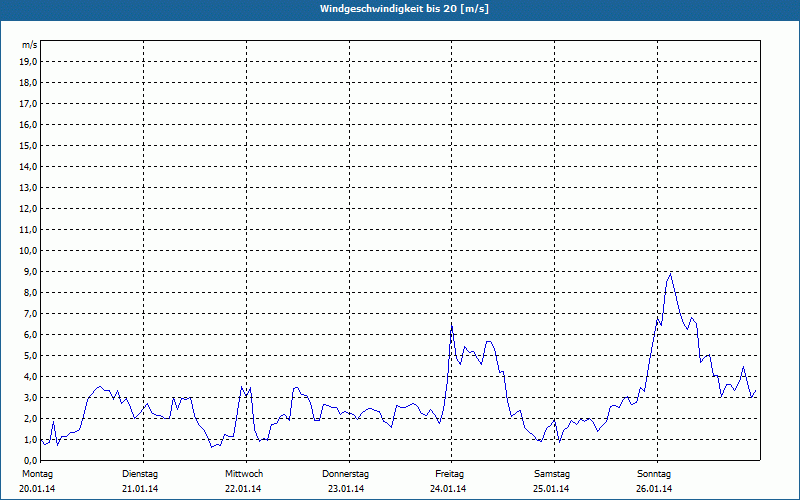Screen dimensions: 800x500
Task: Click the chart title 'Windgeschwindigkeit bis 20 [m/s]'
Action: click(x=404, y=9)
